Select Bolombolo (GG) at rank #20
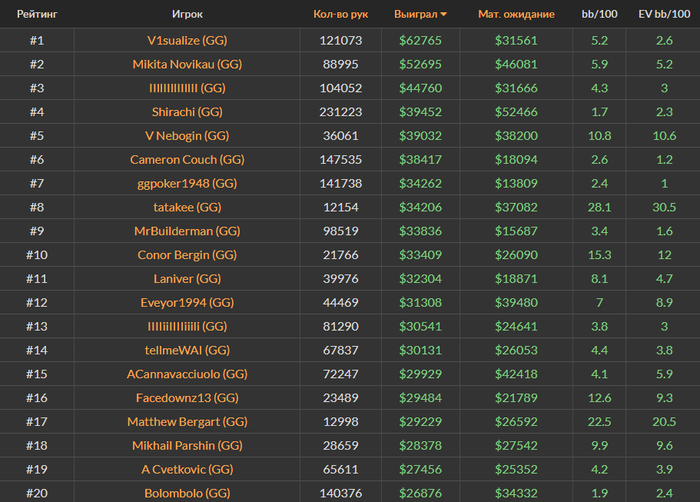 pos(187,494)
